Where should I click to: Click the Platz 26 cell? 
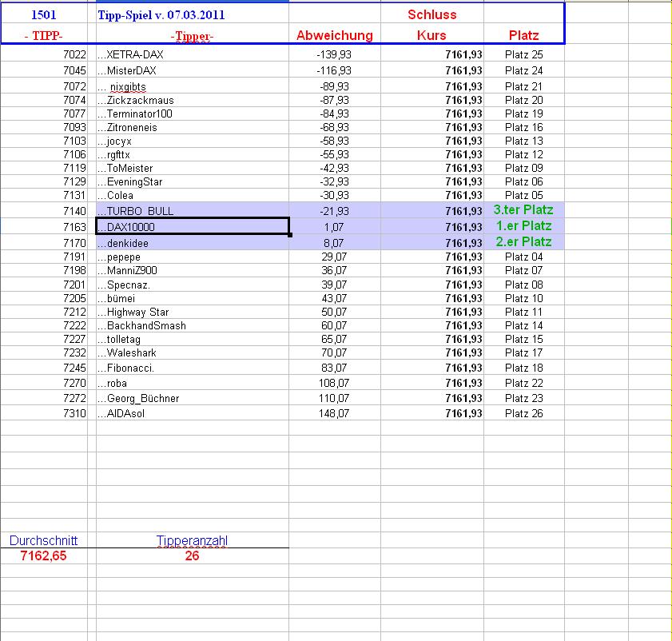(x=524, y=413)
